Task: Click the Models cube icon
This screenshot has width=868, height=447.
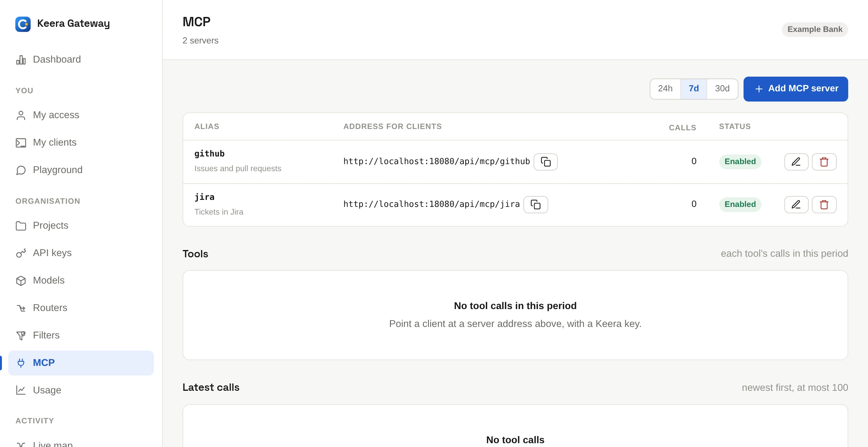Action: 21,280
